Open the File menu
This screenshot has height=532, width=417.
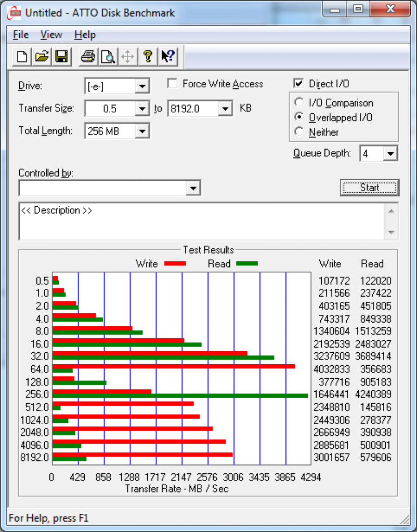pos(21,35)
